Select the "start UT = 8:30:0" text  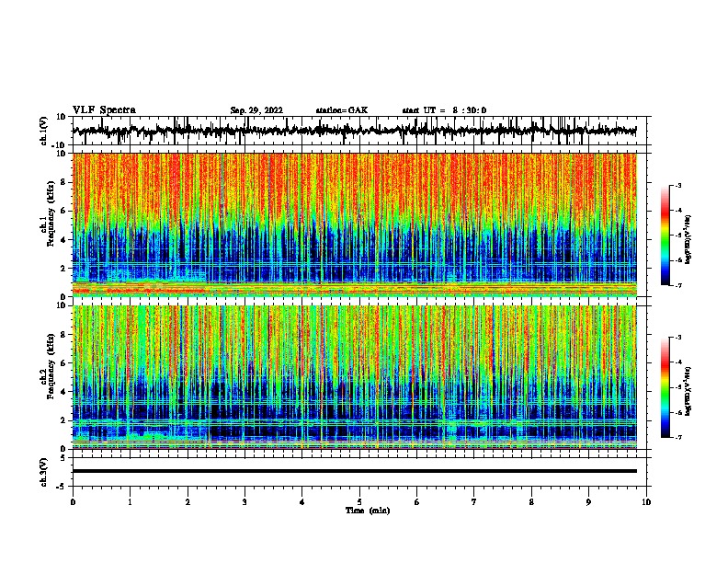click(444, 110)
